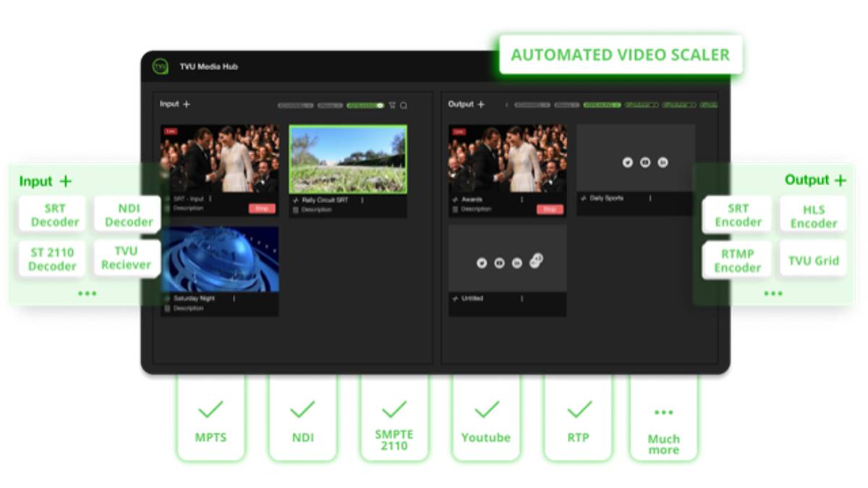
Task: Select the SRT Decoder input option
Action: click(52, 215)
